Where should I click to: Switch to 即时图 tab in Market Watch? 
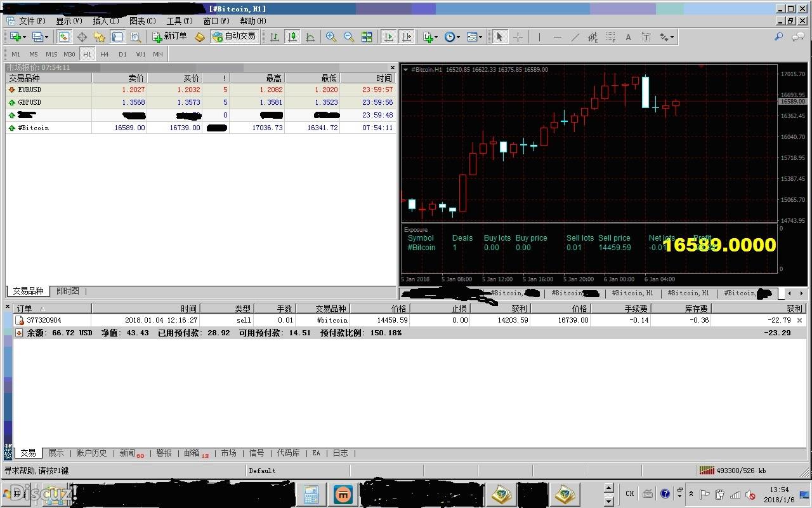click(68, 291)
